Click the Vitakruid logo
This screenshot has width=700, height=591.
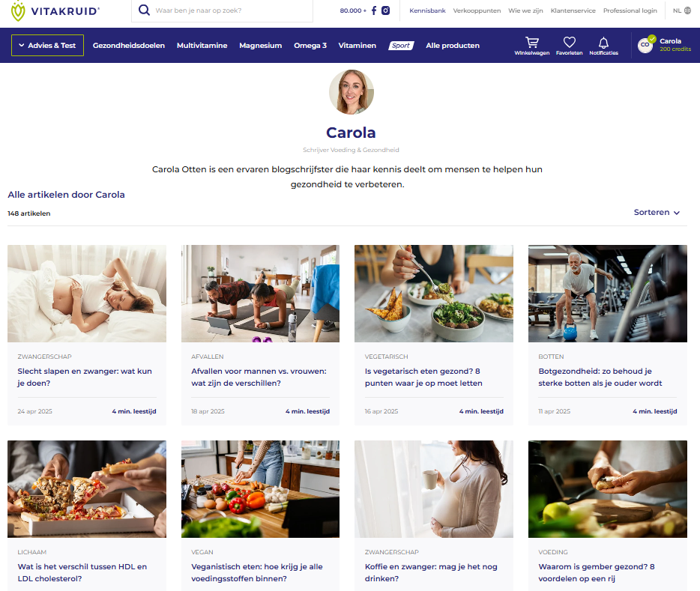(x=55, y=10)
